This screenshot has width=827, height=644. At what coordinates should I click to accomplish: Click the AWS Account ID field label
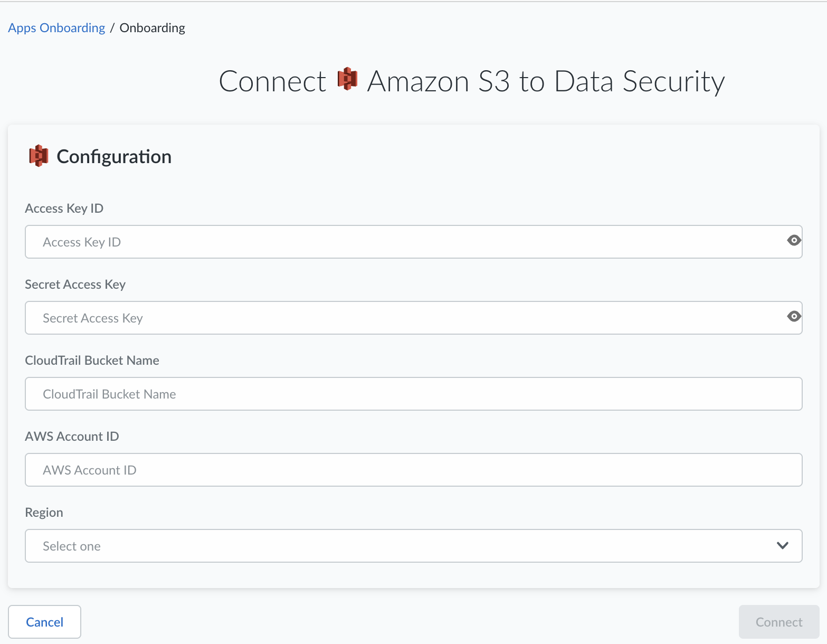[x=72, y=437]
